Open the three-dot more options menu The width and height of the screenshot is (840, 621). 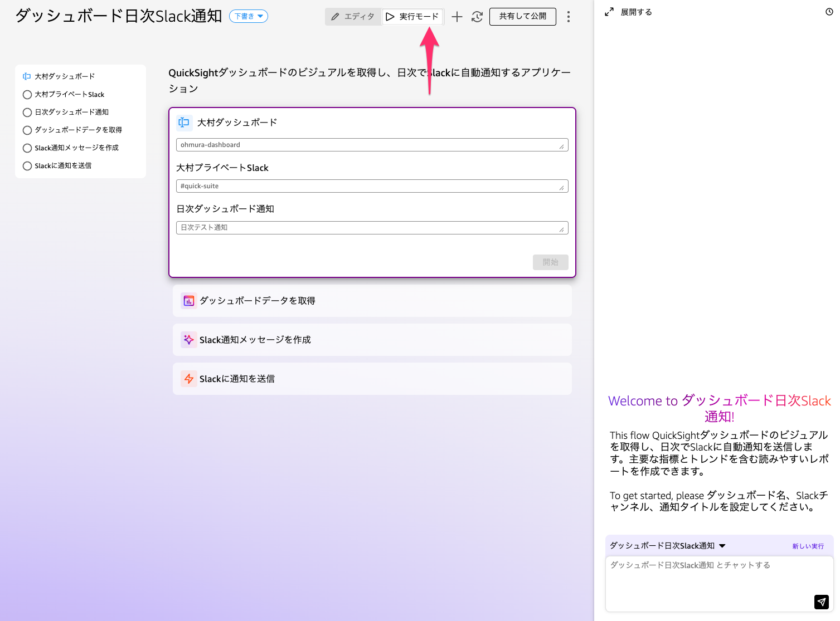[x=568, y=17]
